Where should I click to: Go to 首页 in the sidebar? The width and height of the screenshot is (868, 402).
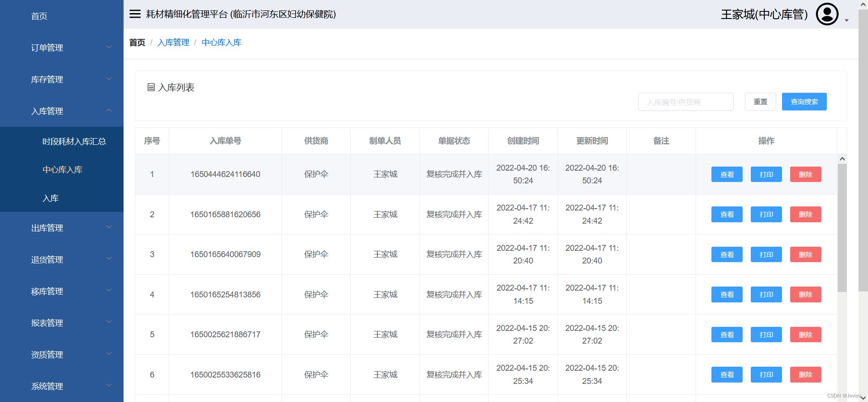click(x=39, y=16)
